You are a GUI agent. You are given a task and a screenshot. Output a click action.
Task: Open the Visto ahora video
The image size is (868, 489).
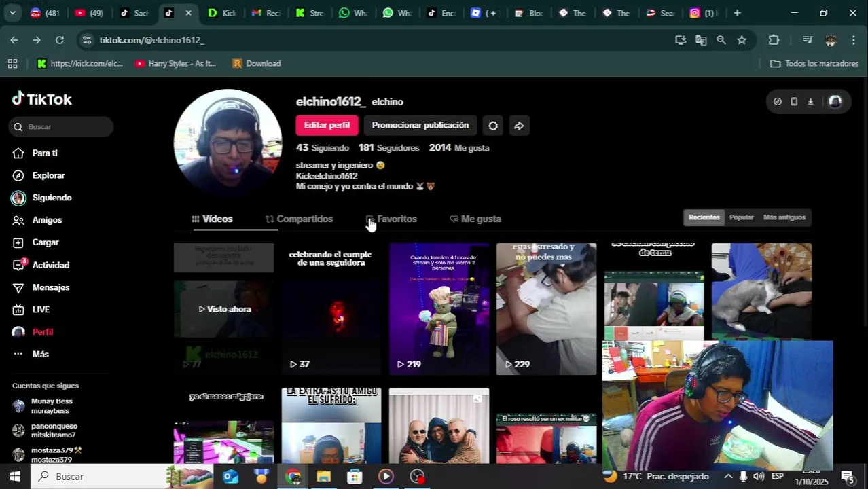click(x=224, y=309)
